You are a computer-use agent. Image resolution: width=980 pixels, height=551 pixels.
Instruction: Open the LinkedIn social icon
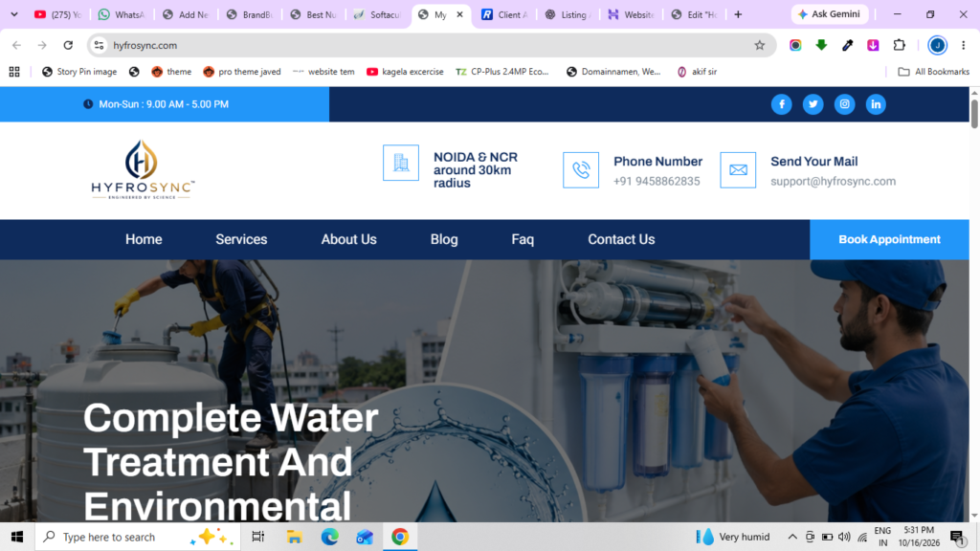point(876,104)
